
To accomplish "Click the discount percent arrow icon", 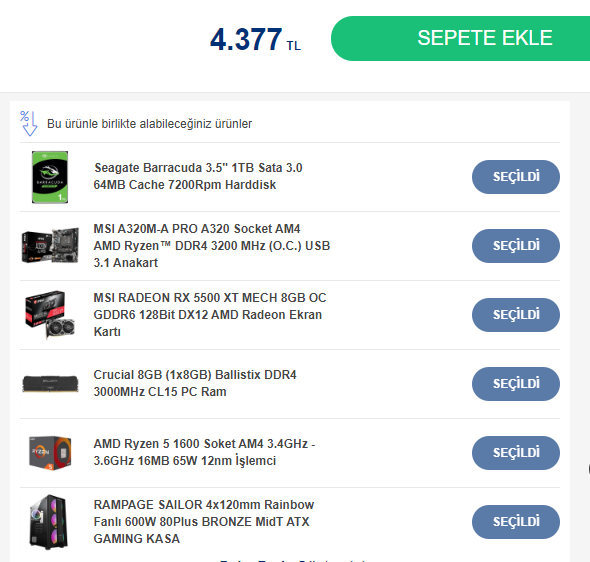I will pyautogui.click(x=29, y=123).
